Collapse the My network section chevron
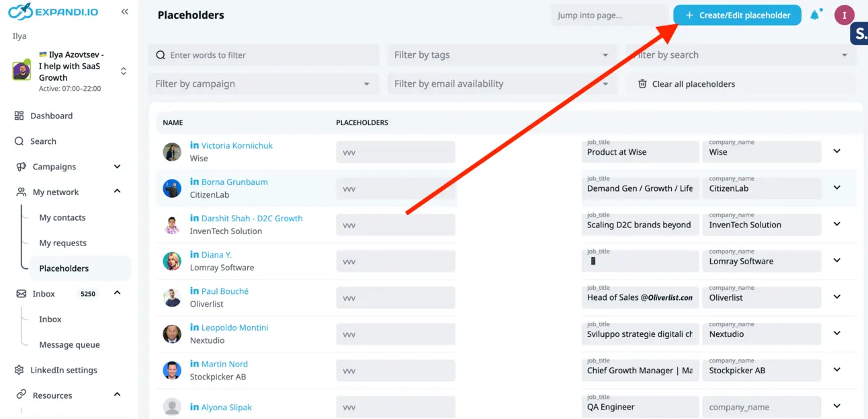Viewport: 868px width, 419px height. 118,192
